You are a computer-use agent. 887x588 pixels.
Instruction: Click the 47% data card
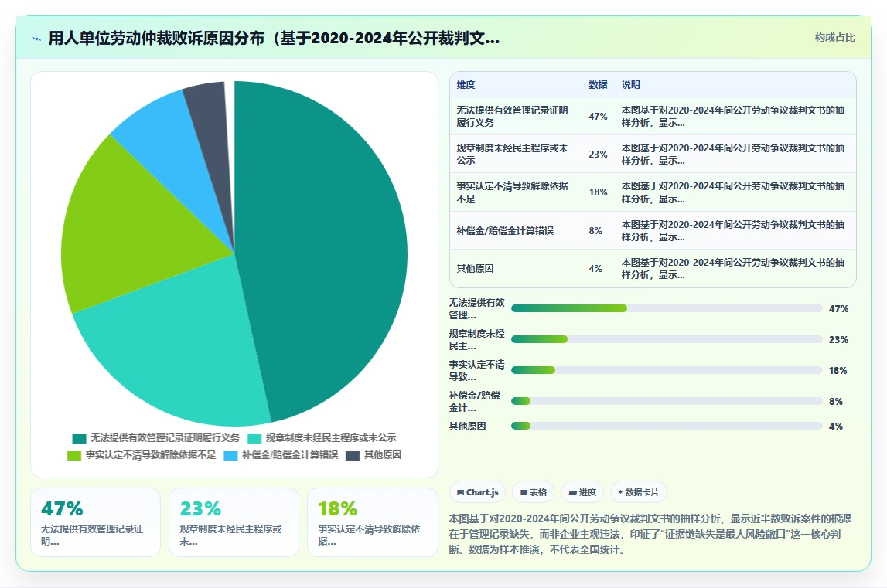(96, 522)
